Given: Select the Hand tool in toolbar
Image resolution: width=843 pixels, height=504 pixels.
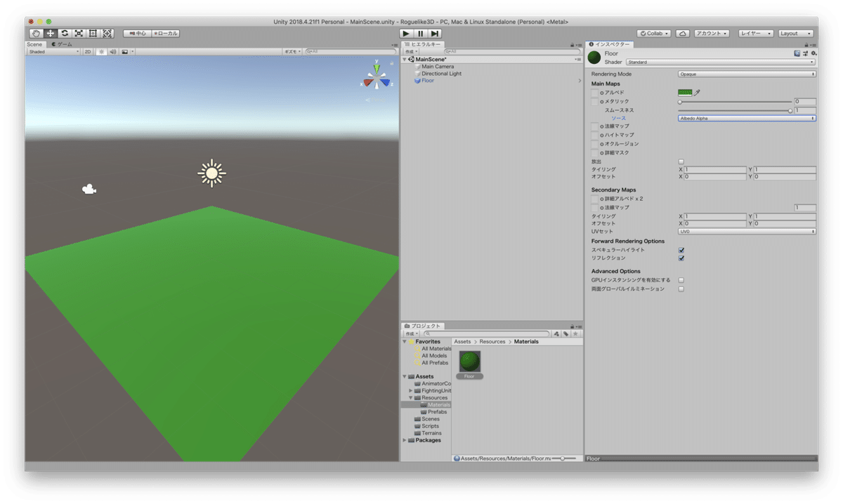Looking at the screenshot, I should 36,33.
